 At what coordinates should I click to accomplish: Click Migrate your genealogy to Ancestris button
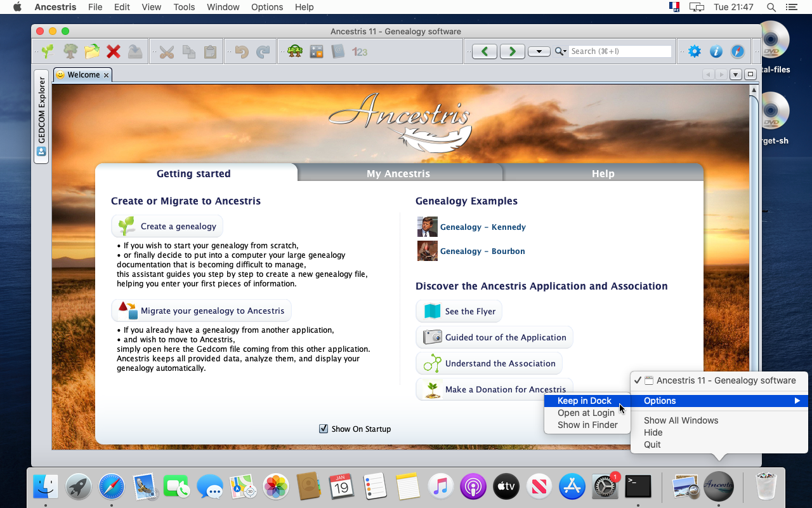click(202, 311)
